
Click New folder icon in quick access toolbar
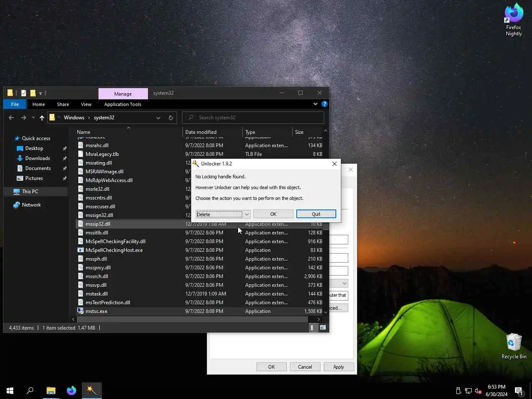[x=33, y=93]
